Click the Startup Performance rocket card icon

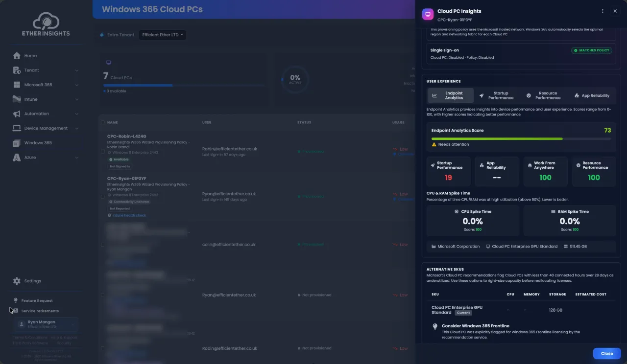pyautogui.click(x=433, y=165)
